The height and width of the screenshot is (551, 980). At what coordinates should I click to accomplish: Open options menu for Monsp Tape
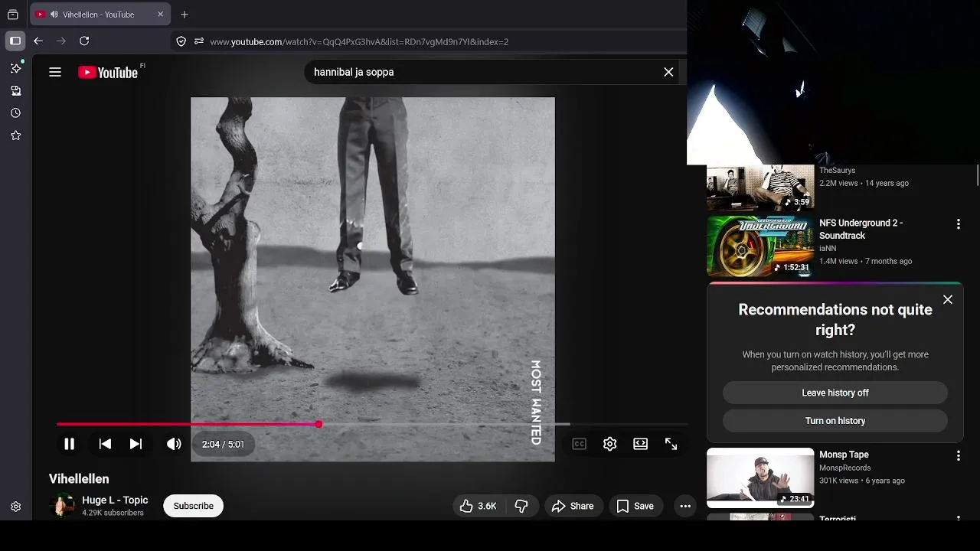[958, 456]
